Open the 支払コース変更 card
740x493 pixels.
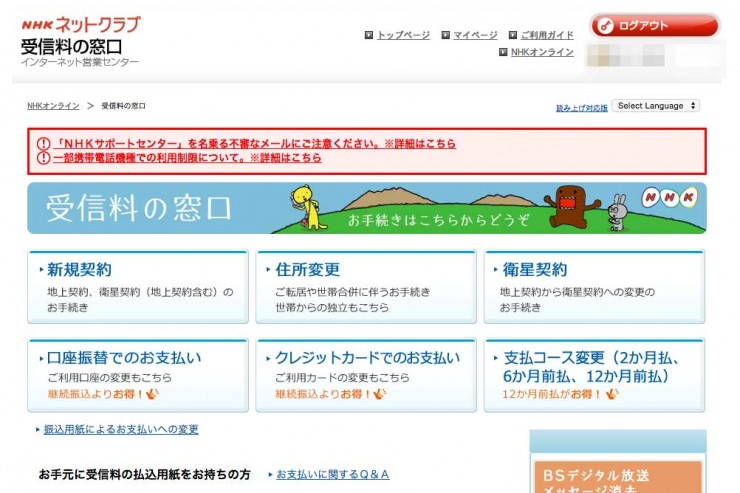click(594, 375)
